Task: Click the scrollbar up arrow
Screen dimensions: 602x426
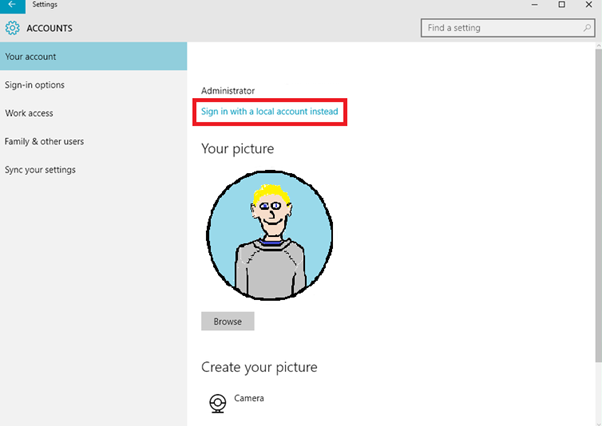Action: point(599,46)
